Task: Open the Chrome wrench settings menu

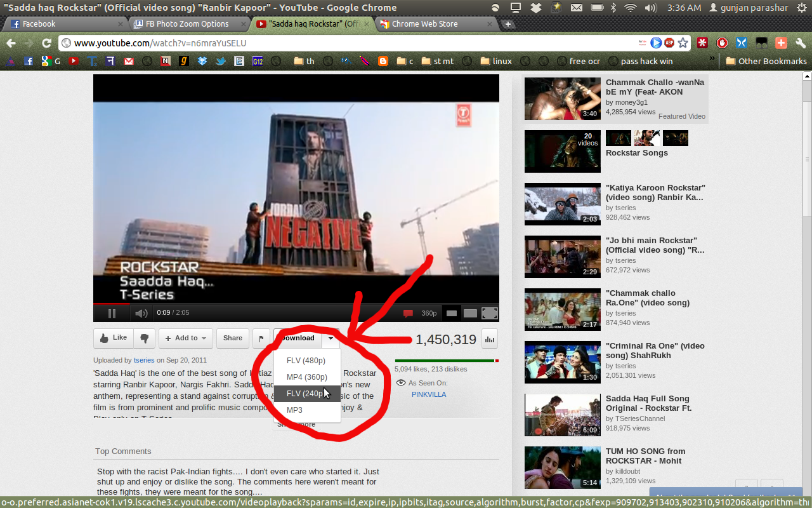Action: [801, 43]
